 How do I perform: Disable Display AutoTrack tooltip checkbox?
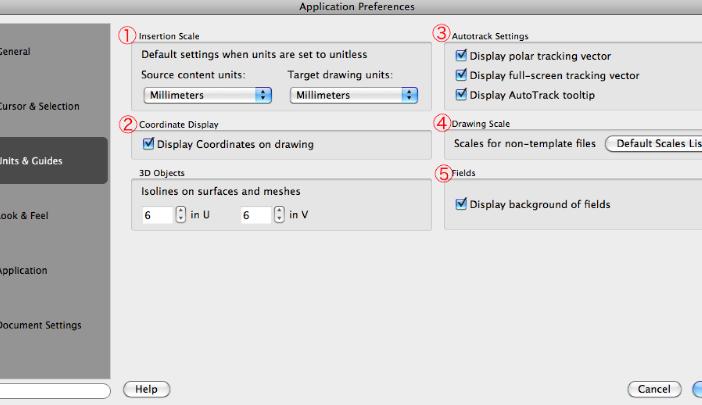pos(461,94)
